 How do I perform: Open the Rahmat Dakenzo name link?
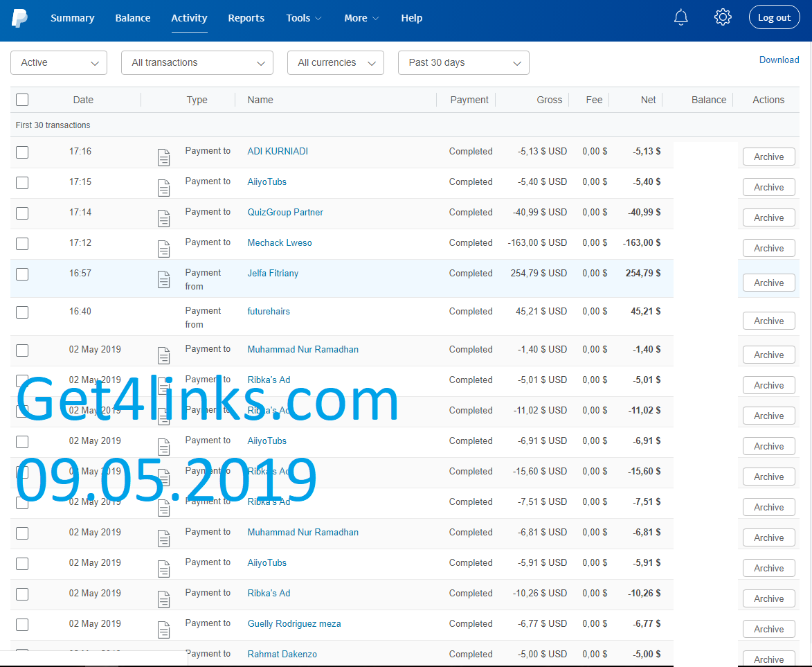click(x=282, y=655)
